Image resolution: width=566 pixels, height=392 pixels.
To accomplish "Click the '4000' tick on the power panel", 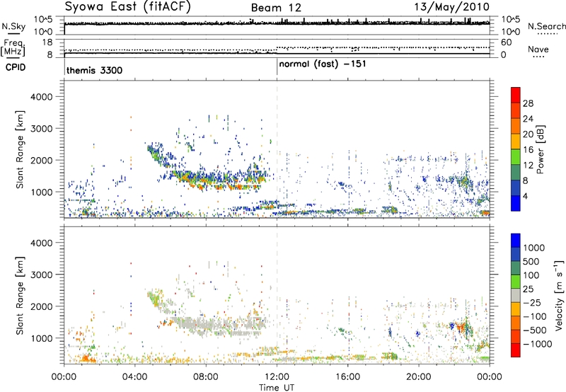I will (42, 97).
